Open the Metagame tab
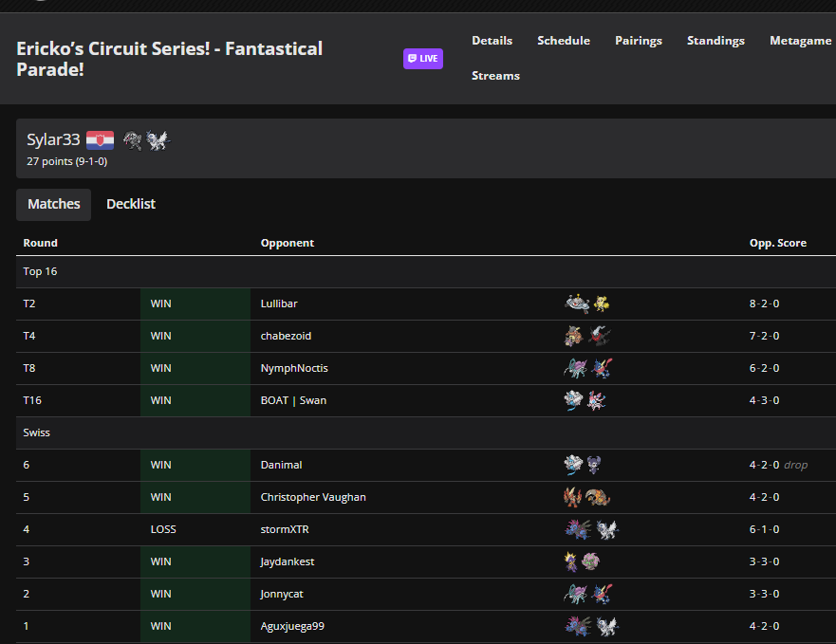Screen dimensions: 836x644 800,41
